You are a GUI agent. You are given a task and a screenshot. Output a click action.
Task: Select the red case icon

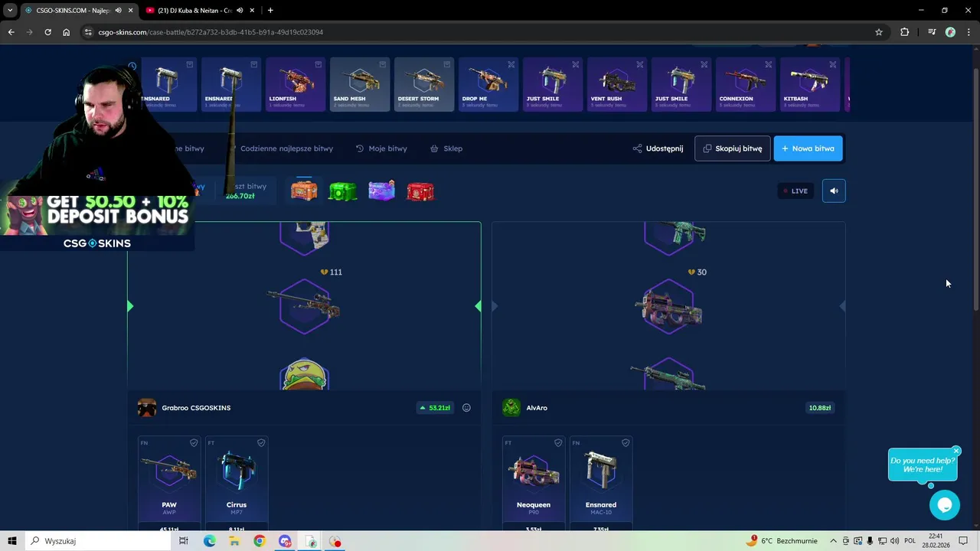click(420, 191)
